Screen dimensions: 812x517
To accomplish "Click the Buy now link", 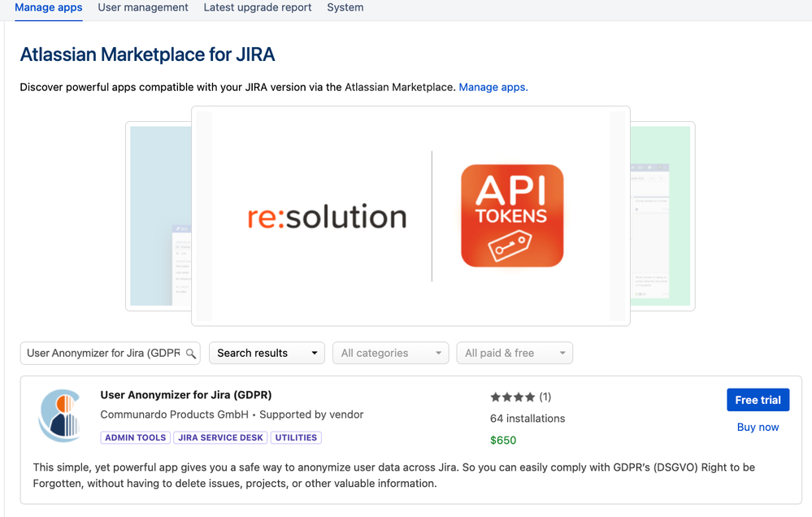I will click(757, 427).
